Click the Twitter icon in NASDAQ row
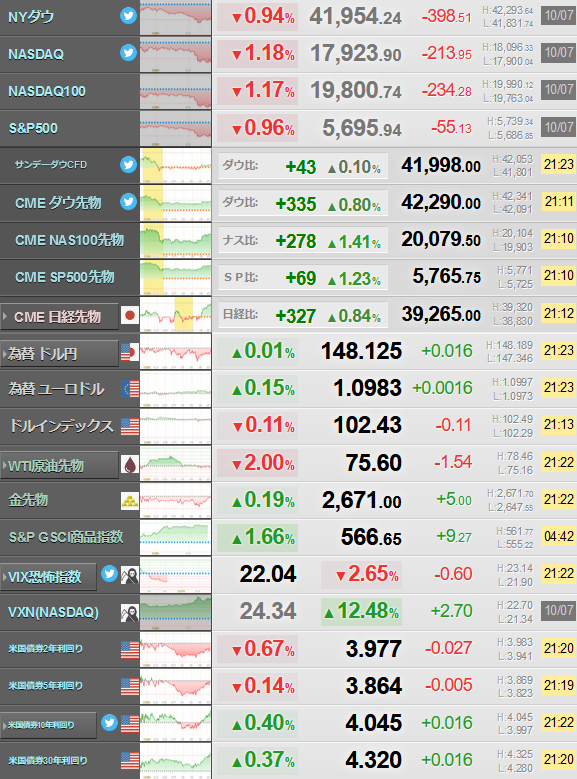577x779 pixels. pyautogui.click(x=128, y=53)
